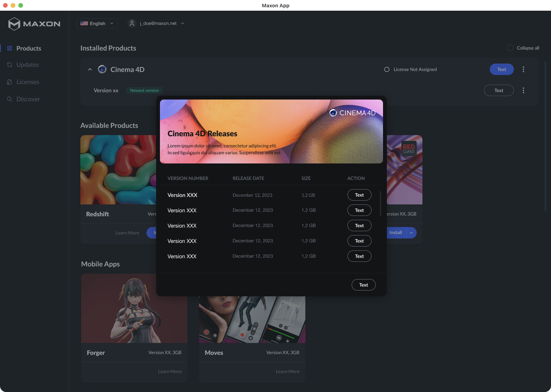Click the Red Giant logo badge
Screen dimensions: 551x392
[409, 148]
